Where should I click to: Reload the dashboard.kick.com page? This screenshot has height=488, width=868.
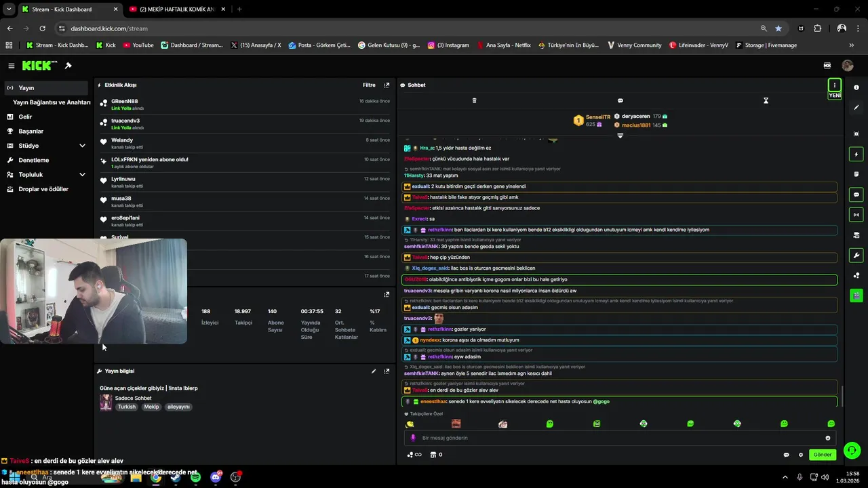(x=42, y=28)
